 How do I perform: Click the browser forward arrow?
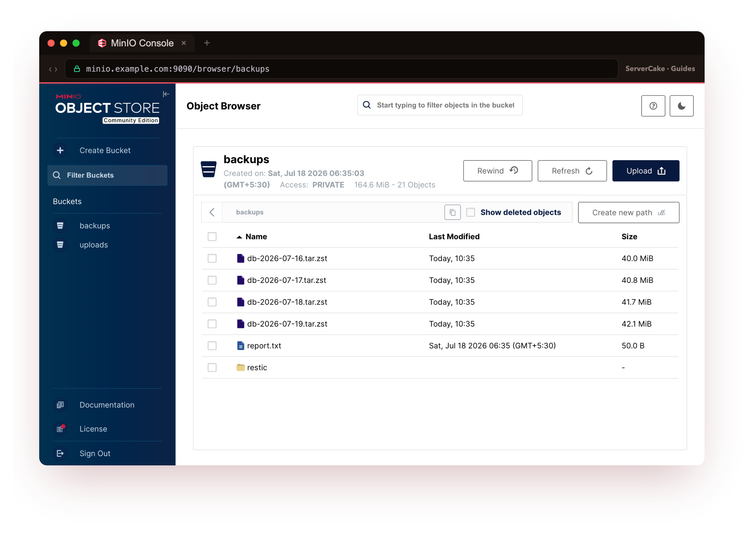tap(56, 69)
